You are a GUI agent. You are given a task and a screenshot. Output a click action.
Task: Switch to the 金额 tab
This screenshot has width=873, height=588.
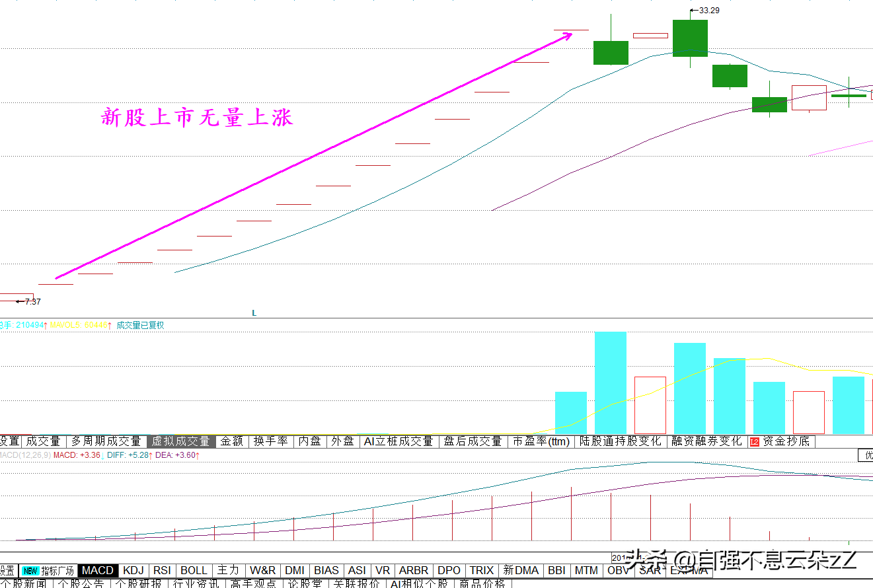click(231, 441)
